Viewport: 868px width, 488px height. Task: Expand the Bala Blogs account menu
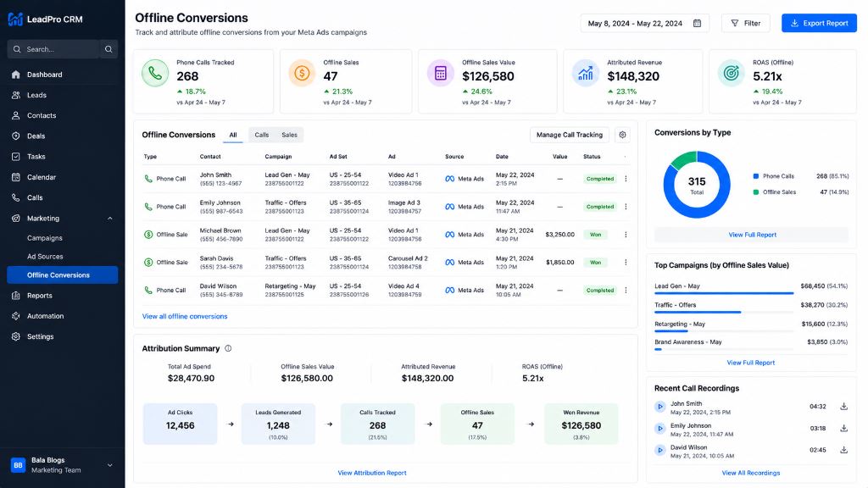click(109, 465)
